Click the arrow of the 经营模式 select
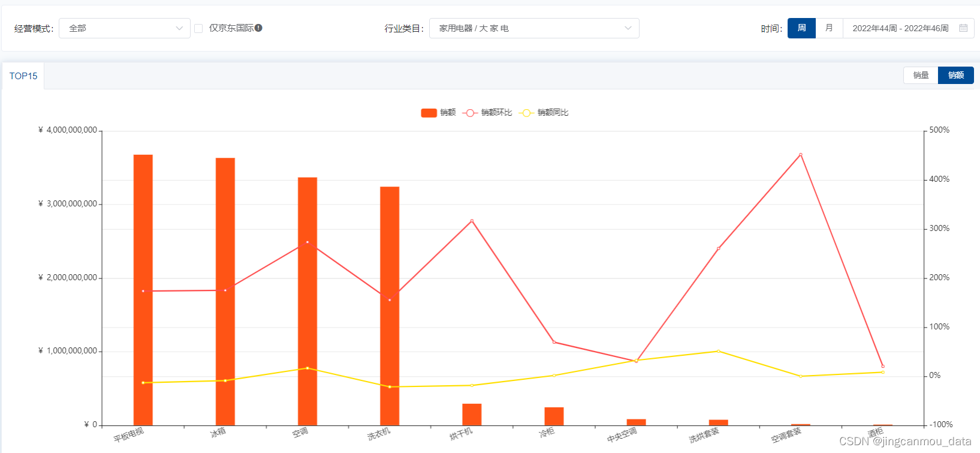 [179, 28]
